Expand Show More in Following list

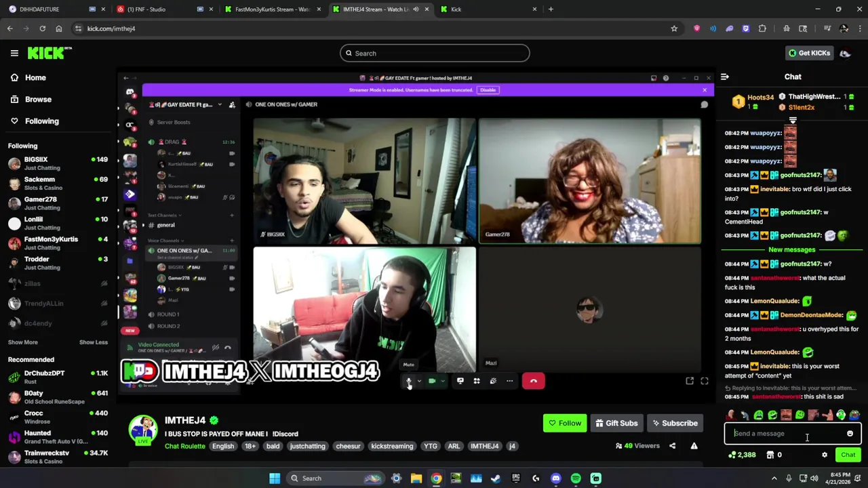(x=23, y=342)
